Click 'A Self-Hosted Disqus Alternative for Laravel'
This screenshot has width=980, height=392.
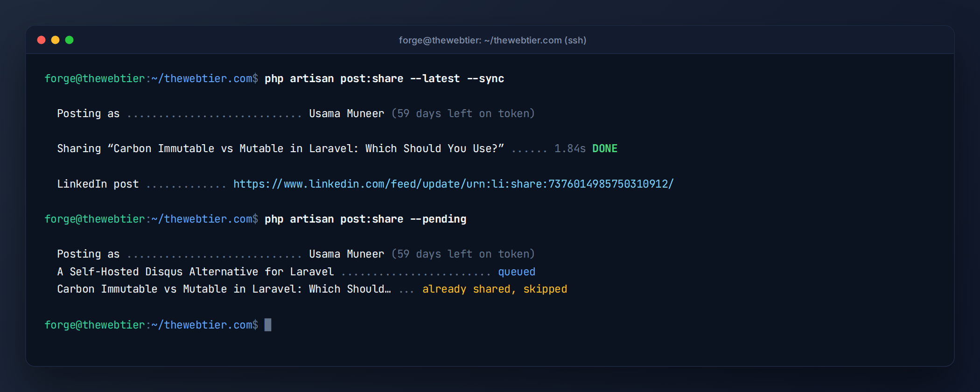pos(196,272)
